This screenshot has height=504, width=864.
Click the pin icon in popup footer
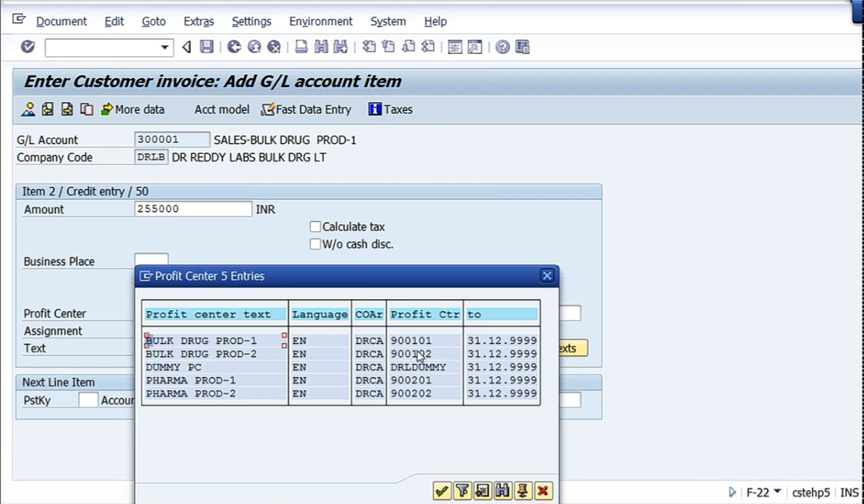pos(523,490)
